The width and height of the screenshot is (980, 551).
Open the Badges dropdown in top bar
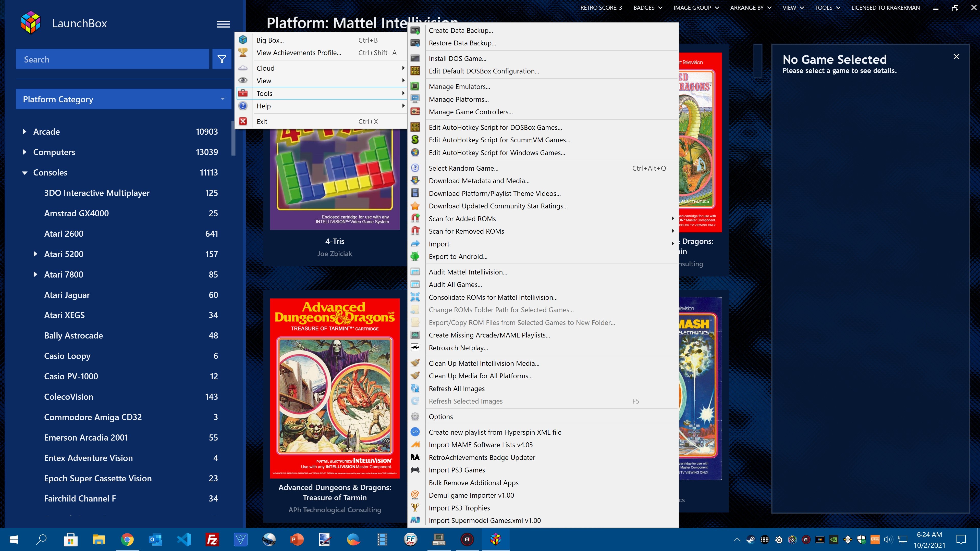pyautogui.click(x=647, y=8)
